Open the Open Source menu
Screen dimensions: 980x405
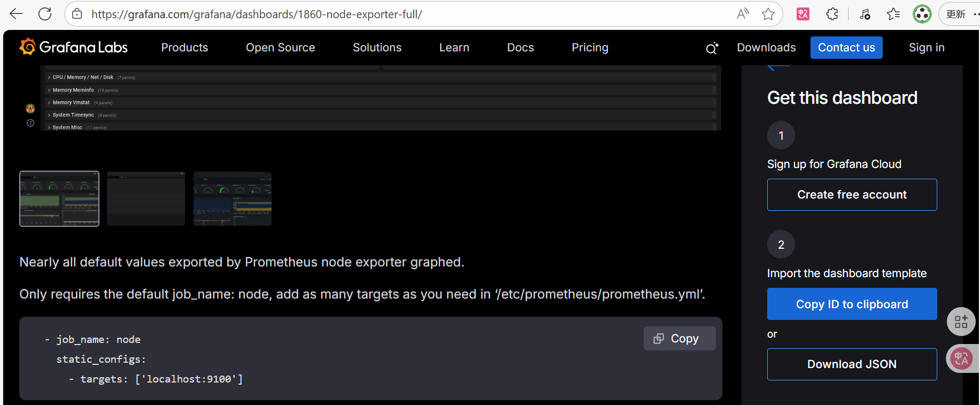[x=281, y=48]
